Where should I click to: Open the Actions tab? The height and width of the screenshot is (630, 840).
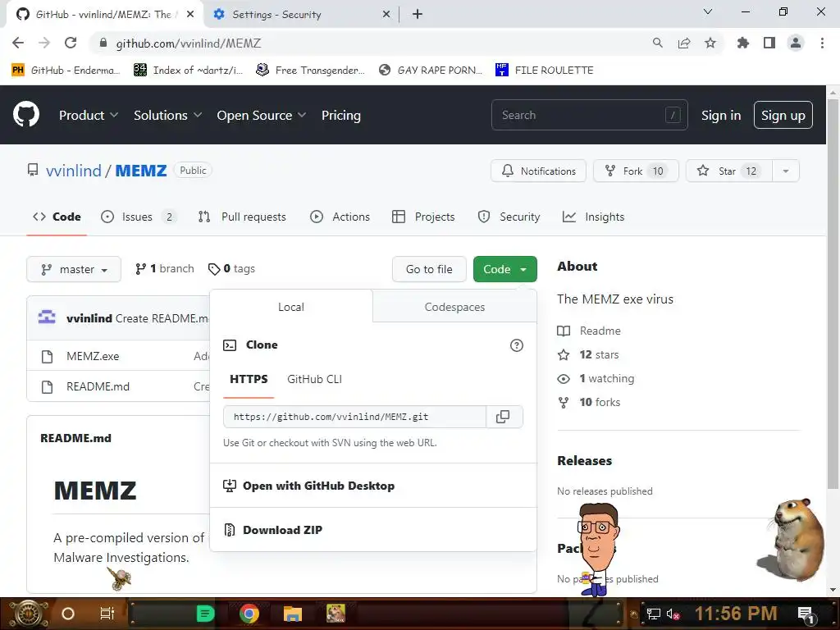(x=340, y=217)
